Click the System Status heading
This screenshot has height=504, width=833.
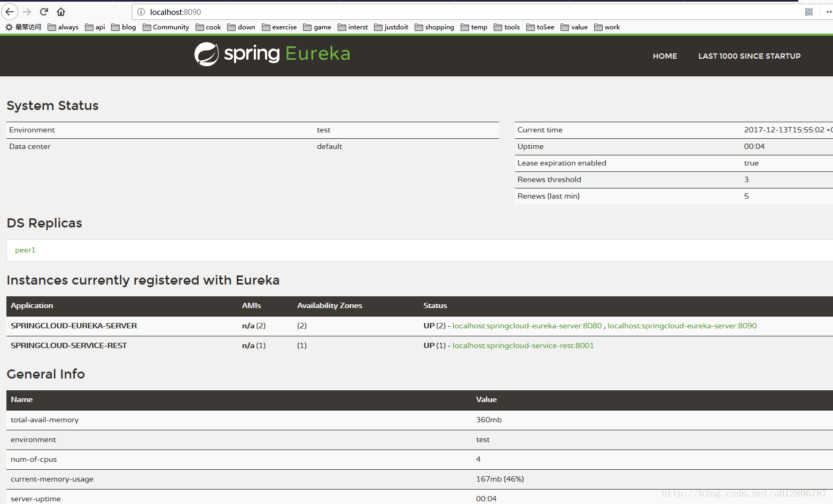tap(52, 106)
